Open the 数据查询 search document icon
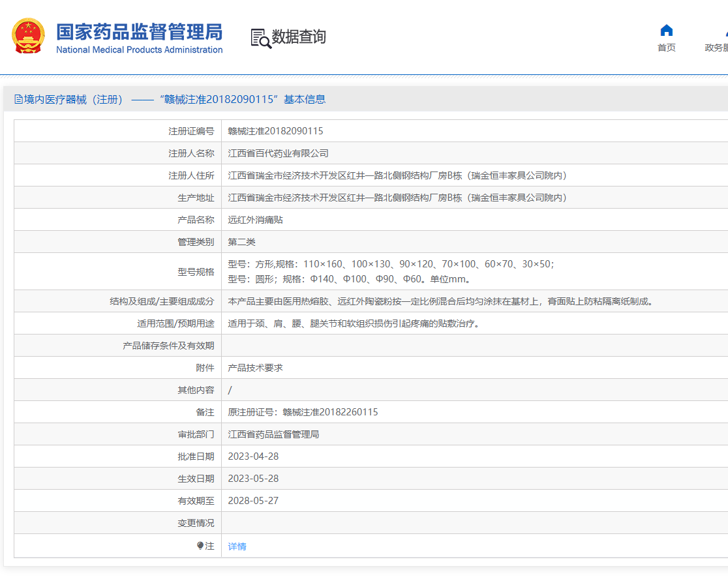728x581 pixels. click(x=261, y=38)
